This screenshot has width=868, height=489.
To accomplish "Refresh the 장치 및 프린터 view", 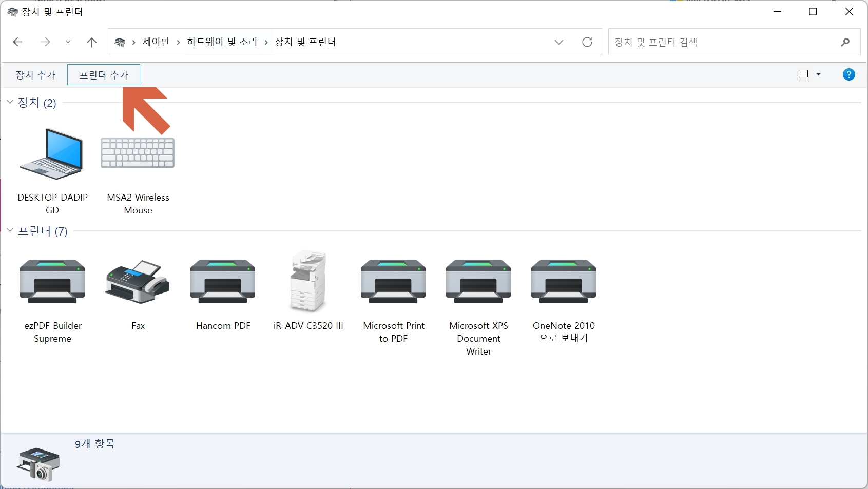I will pyautogui.click(x=587, y=42).
